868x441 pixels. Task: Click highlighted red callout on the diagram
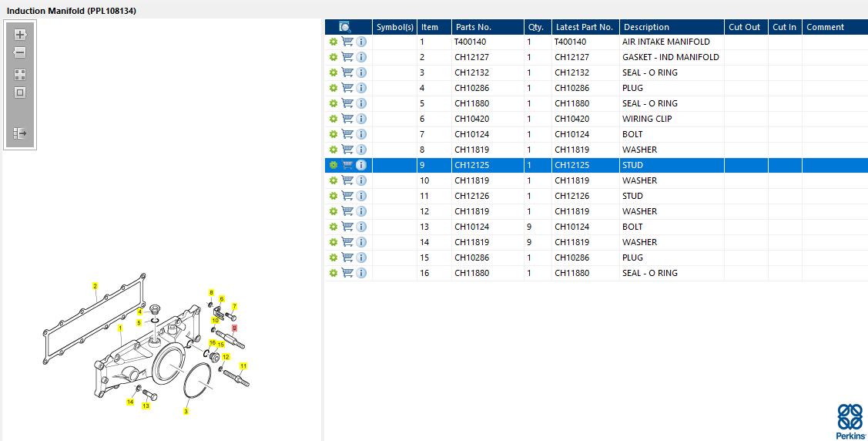coord(235,328)
